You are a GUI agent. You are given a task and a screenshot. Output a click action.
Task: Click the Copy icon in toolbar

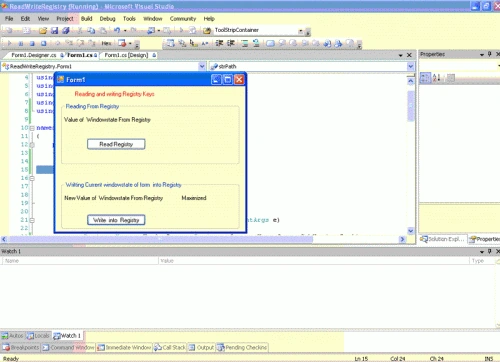click(x=91, y=31)
